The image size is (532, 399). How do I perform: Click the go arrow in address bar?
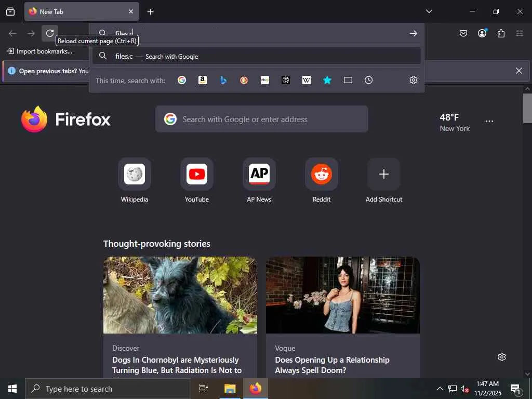[x=413, y=33]
